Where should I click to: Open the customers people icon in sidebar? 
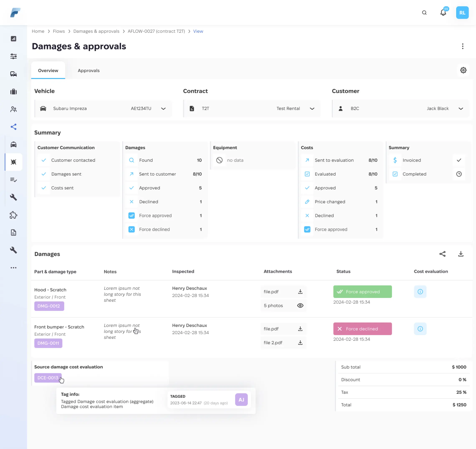click(x=13, y=109)
